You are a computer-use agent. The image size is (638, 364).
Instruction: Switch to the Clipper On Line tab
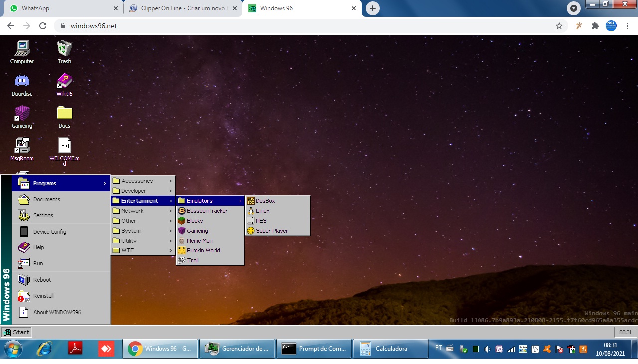182,8
